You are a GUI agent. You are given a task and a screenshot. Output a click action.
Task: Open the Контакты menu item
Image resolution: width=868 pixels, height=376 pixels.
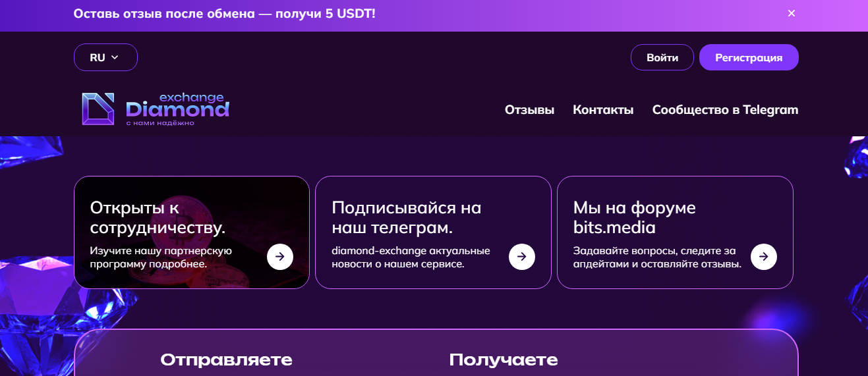(x=603, y=110)
